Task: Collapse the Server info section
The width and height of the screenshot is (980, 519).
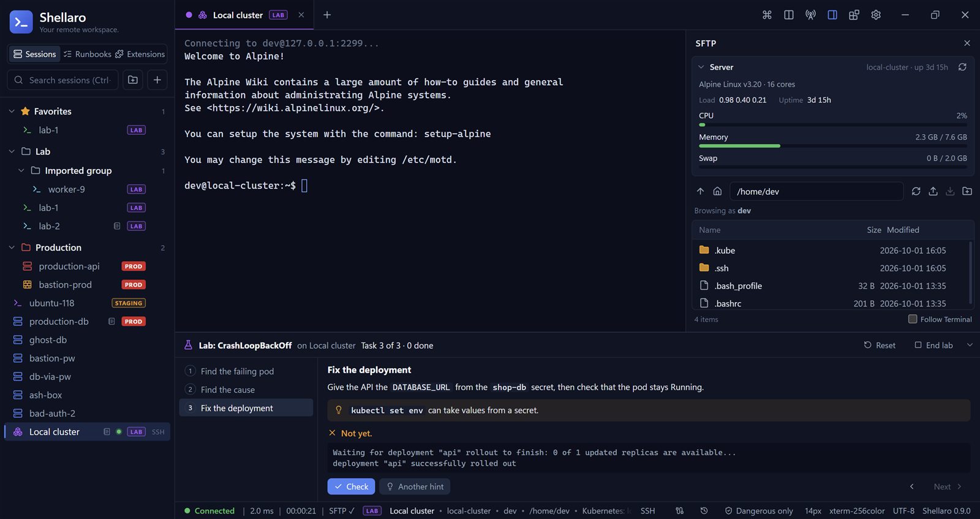Action: tap(701, 67)
